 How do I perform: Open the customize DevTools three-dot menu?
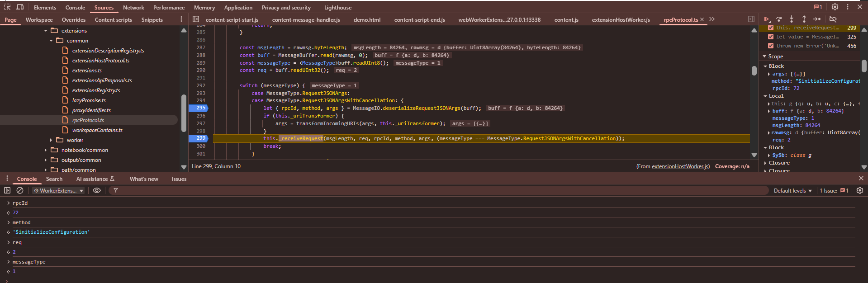(x=848, y=7)
